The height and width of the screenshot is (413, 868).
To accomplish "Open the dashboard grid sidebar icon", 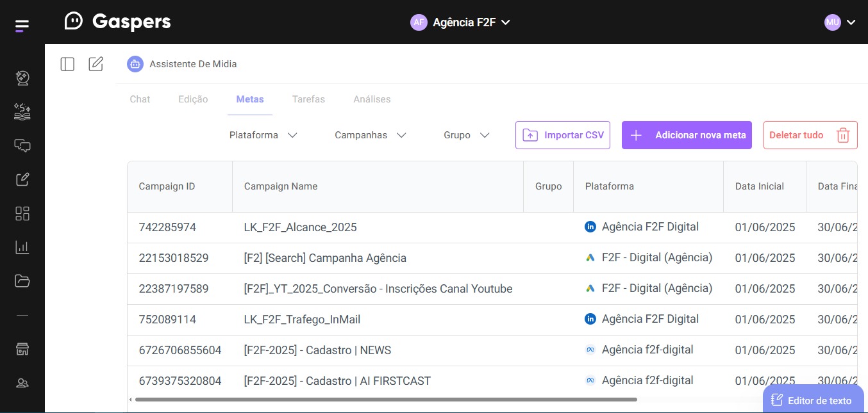I will [22, 213].
